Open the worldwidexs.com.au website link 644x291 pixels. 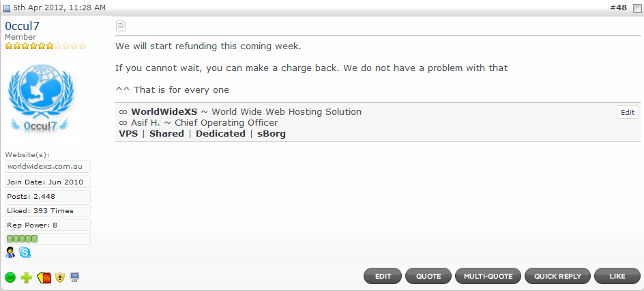pyautogui.click(x=45, y=167)
